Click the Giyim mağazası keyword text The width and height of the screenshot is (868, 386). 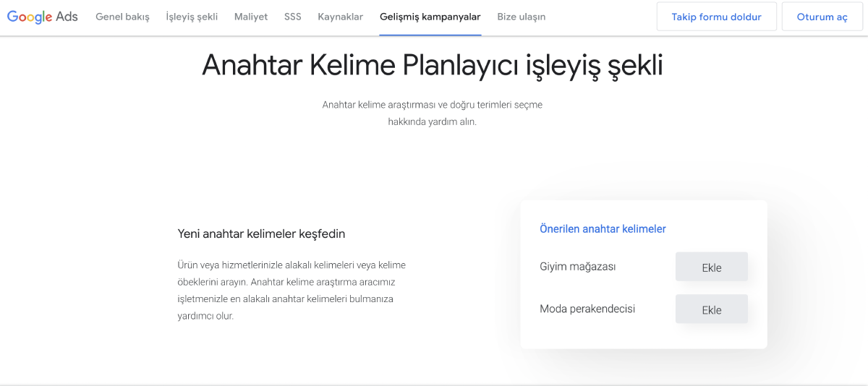(578, 267)
